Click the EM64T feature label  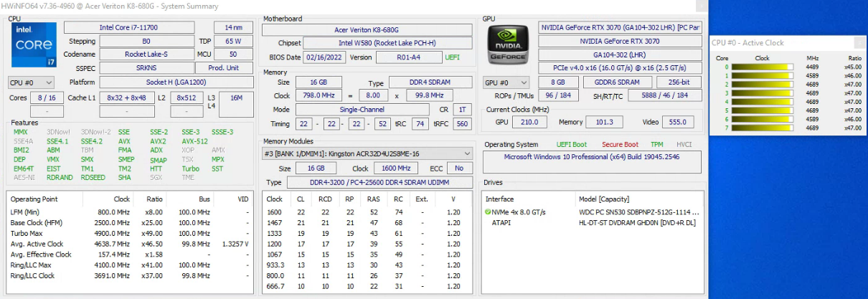(x=24, y=169)
